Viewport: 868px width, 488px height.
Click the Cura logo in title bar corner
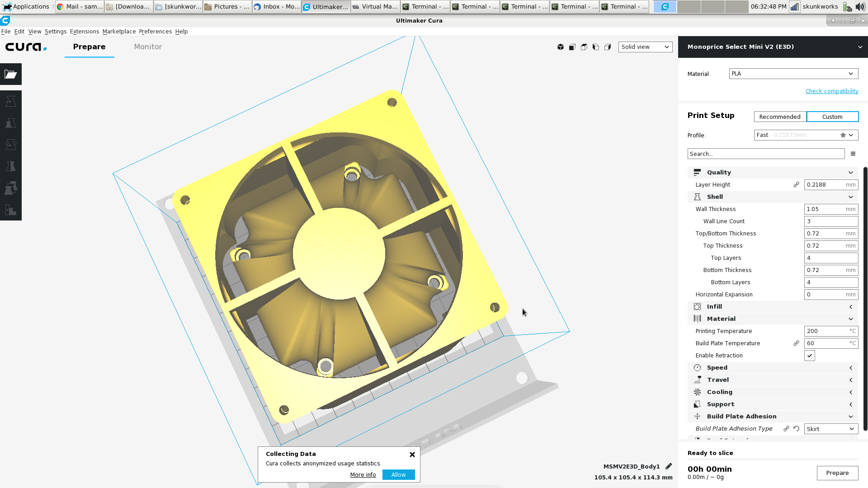[5, 20]
